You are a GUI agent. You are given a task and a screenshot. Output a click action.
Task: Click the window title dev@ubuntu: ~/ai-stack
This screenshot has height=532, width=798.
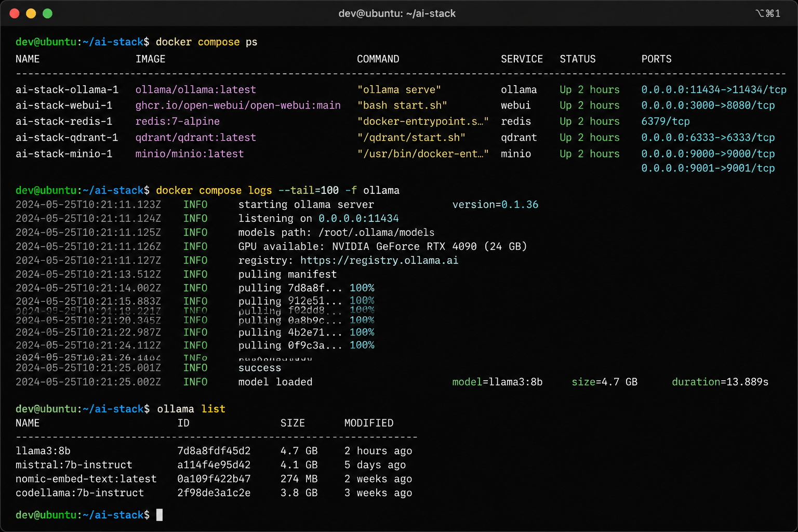(397, 14)
